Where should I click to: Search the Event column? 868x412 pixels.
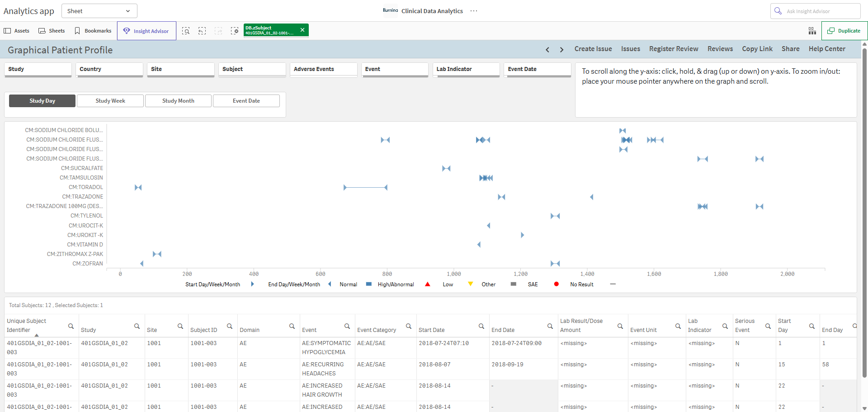(x=347, y=326)
